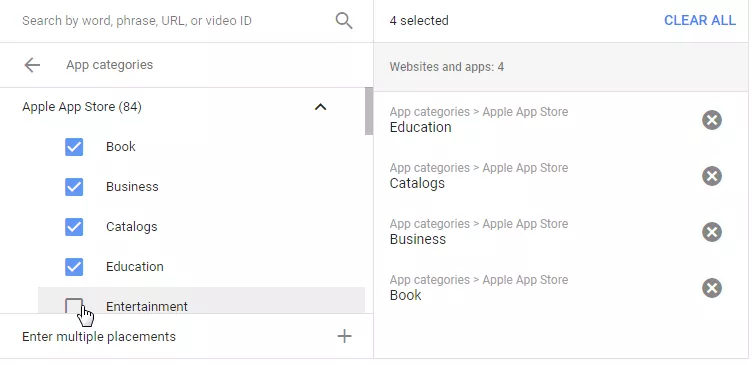752x365 pixels.
Task: Click Catalogs in the selected panel
Action: coord(417,183)
